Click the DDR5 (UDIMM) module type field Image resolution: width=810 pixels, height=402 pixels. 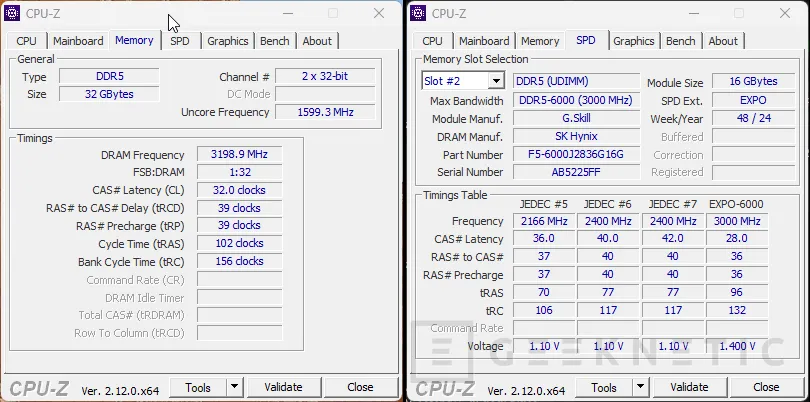click(x=577, y=81)
